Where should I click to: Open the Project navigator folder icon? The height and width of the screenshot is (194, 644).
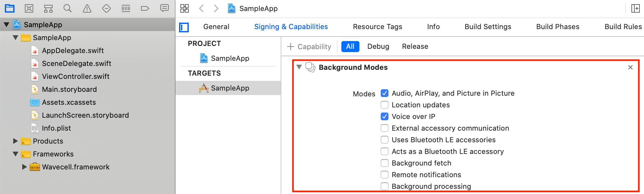pos(10,8)
